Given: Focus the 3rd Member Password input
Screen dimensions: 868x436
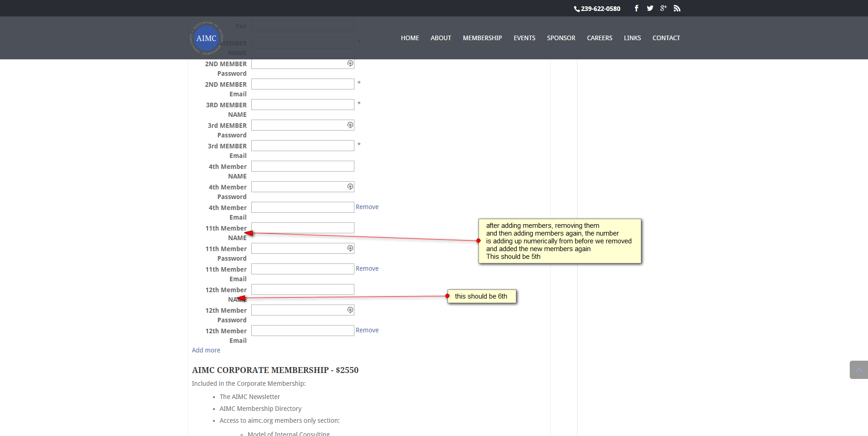Looking at the screenshot, I should (303, 125).
